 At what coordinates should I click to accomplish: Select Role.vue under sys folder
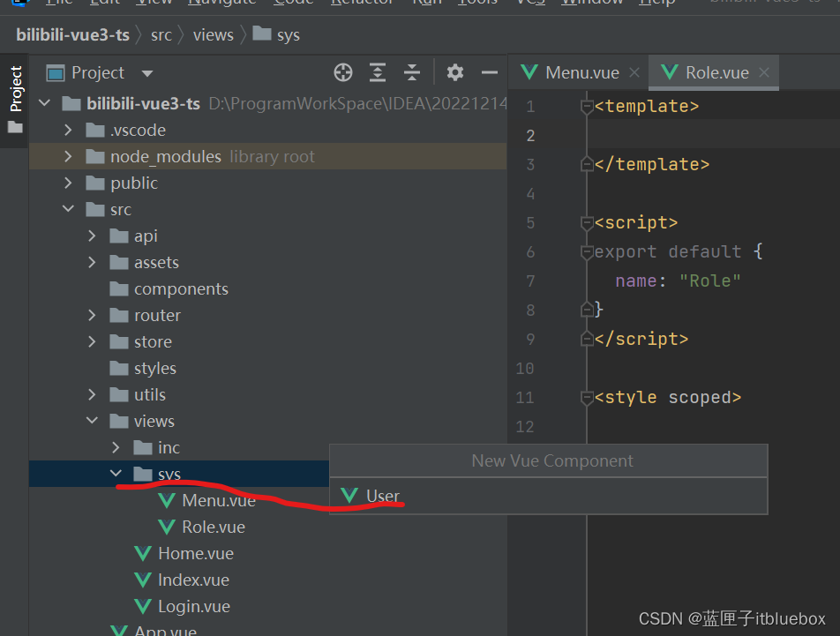tap(214, 527)
